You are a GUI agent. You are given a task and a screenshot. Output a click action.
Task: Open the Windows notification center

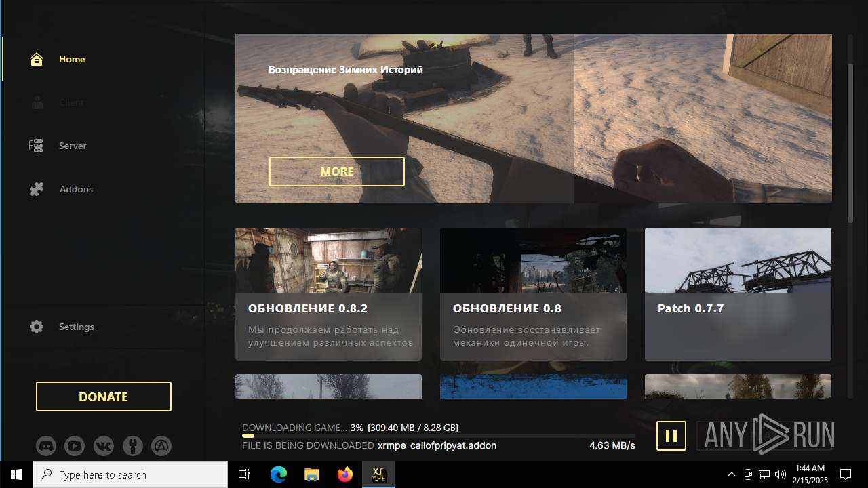click(x=846, y=474)
